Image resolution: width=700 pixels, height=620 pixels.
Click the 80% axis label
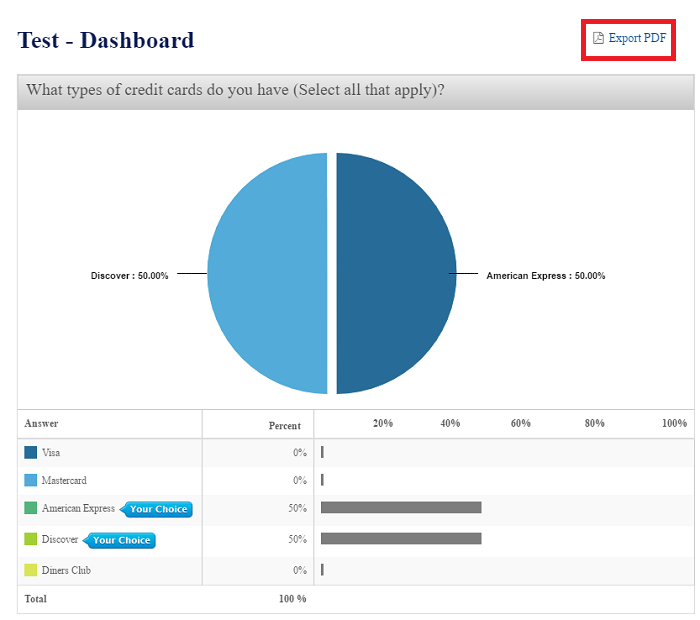[594, 423]
